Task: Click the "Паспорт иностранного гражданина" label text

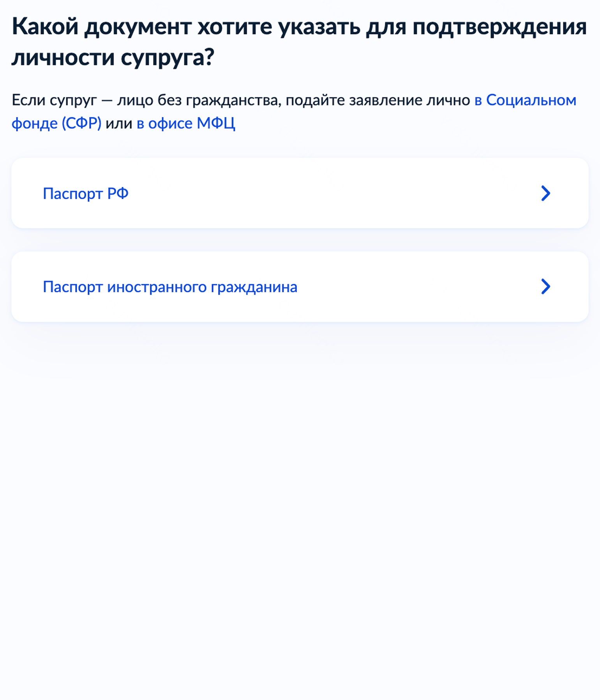Action: pos(170,287)
